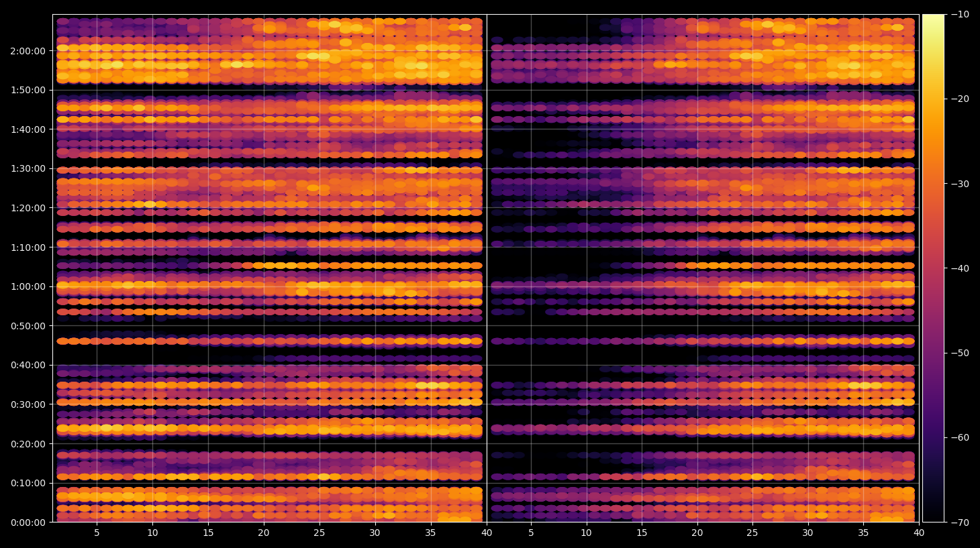Select the 1:20:00 time axis label
The width and height of the screenshot is (980, 548).
tap(28, 208)
